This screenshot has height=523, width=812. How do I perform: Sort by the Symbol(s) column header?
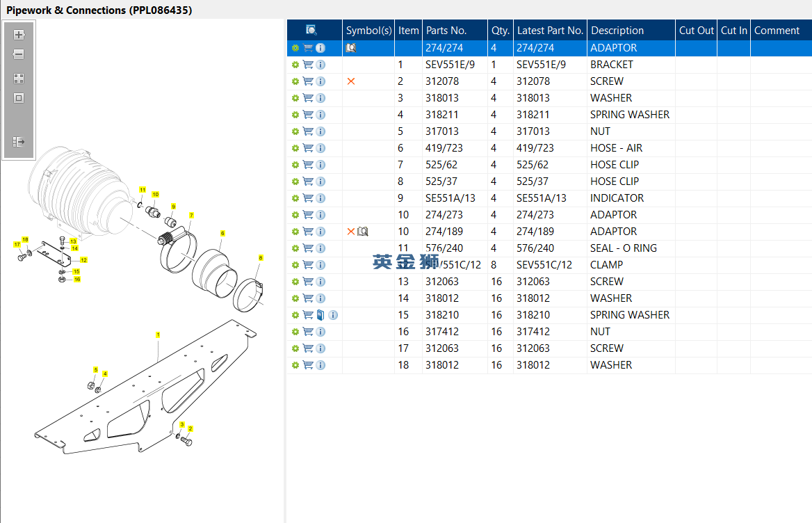368,30
